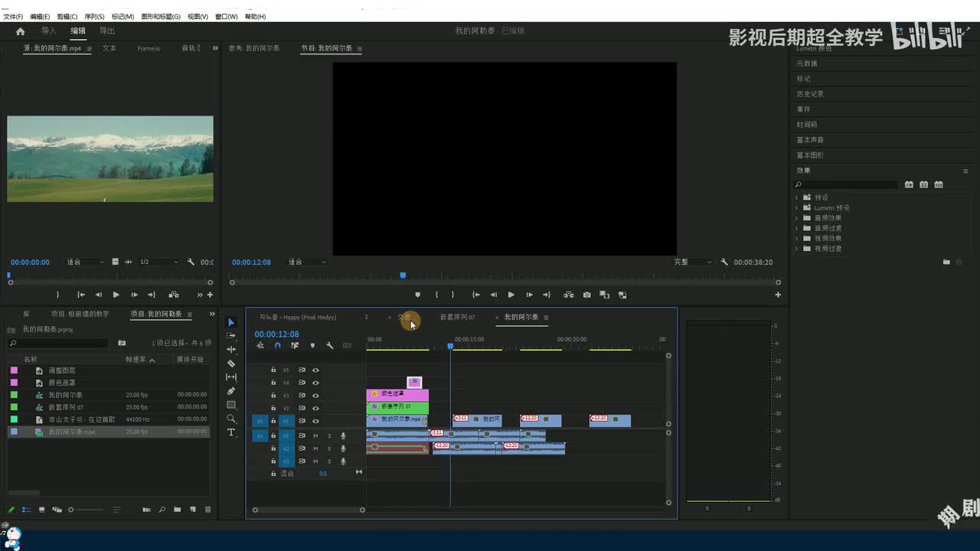980x551 pixels.
Task: Click Export Frame camera icon in Program monitor
Action: [586, 295]
